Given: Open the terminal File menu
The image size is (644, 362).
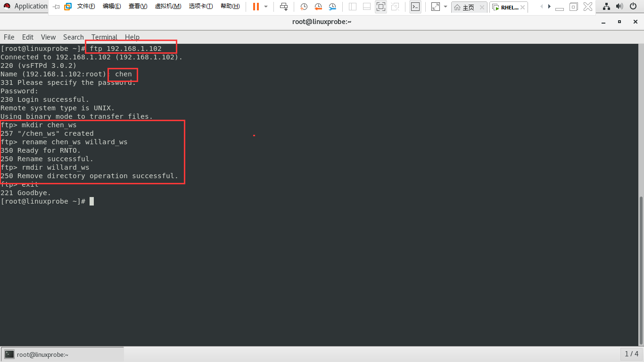Looking at the screenshot, I should click(9, 37).
